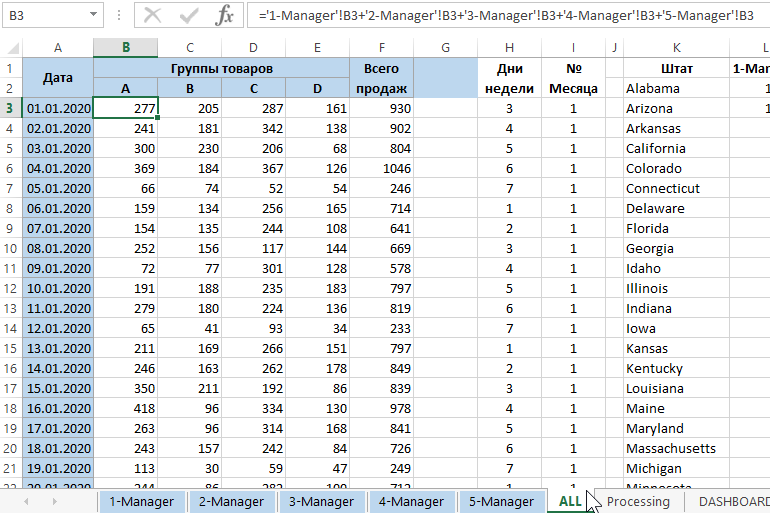Screen dimensions: 770x513
Task: Open Insert Function with the fx icon
Action: pos(225,15)
